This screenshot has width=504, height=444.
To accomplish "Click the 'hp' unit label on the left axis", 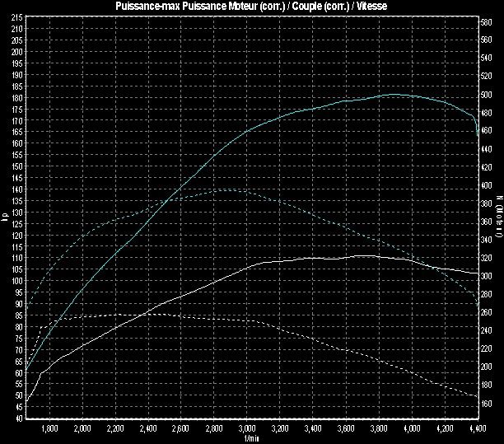I will coord(4,217).
